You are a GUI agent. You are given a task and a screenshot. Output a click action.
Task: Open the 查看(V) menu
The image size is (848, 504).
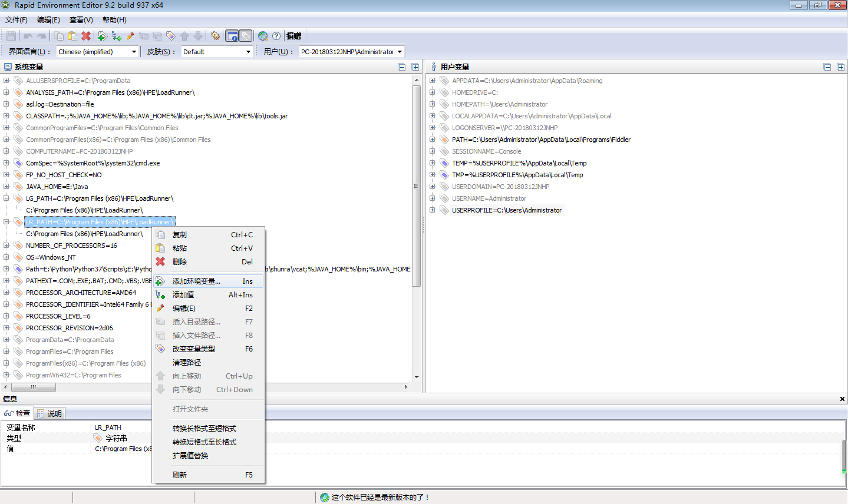point(81,19)
